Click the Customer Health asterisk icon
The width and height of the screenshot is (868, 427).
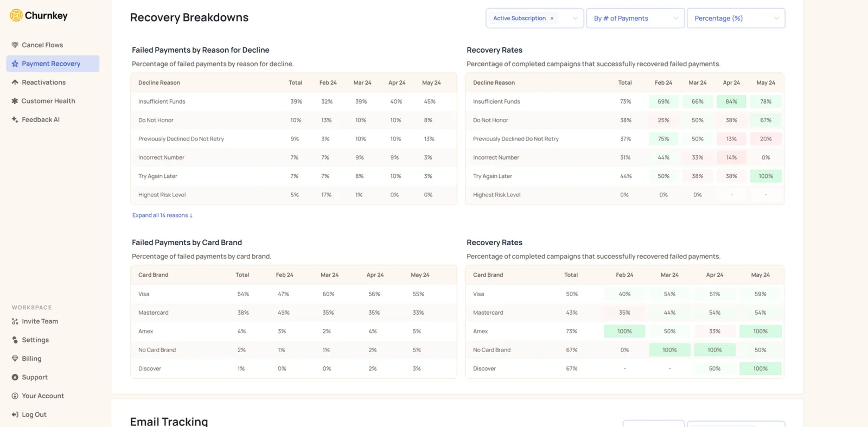[x=15, y=101]
